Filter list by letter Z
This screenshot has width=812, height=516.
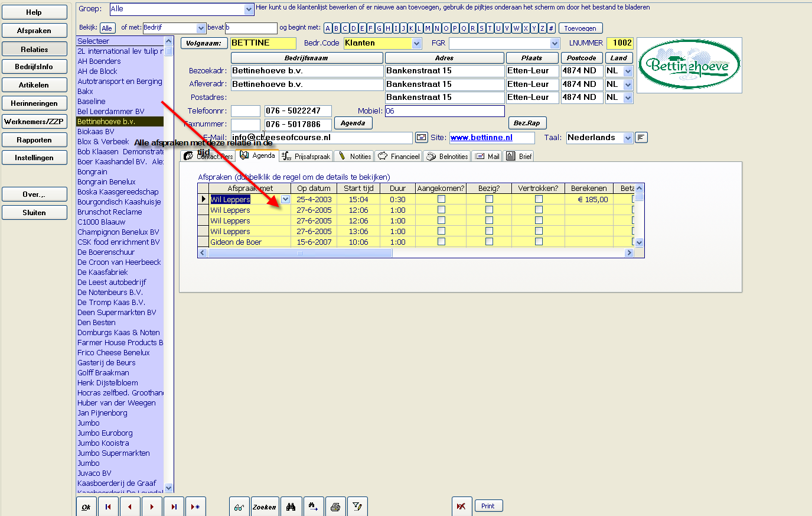pyautogui.click(x=542, y=28)
